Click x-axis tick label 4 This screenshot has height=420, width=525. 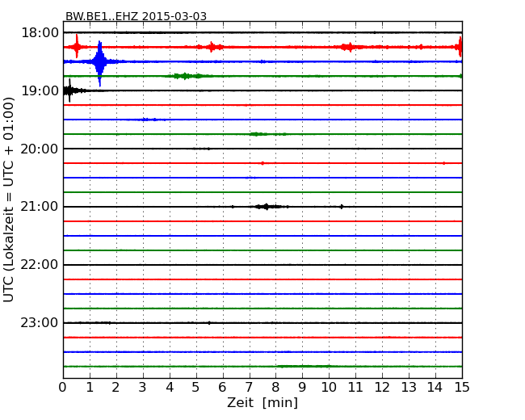tap(170, 388)
